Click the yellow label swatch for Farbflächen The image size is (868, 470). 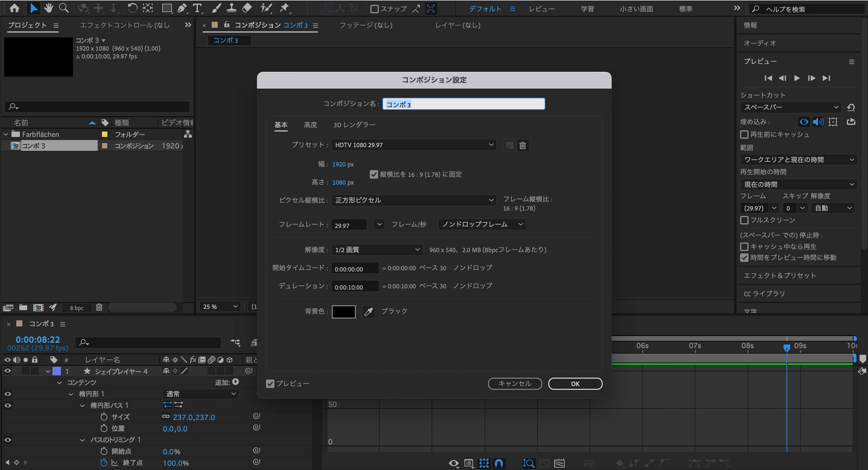pyautogui.click(x=104, y=135)
